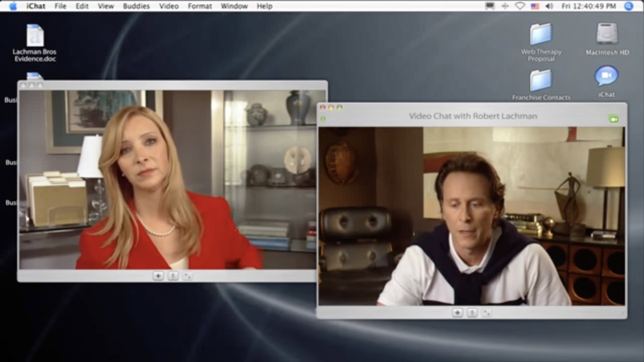Open the Format menu
This screenshot has height=362, width=644.
pos(200,6)
